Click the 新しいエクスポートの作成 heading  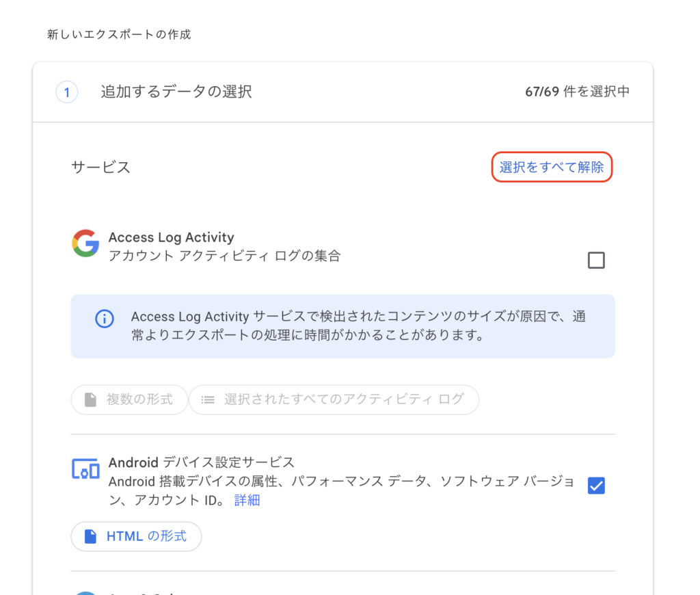tap(119, 34)
